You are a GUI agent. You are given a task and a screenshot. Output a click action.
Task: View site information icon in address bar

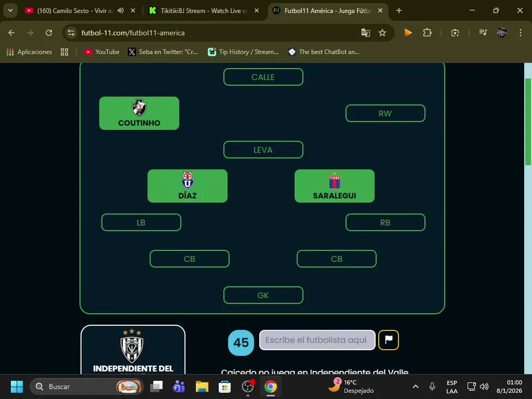(x=71, y=33)
